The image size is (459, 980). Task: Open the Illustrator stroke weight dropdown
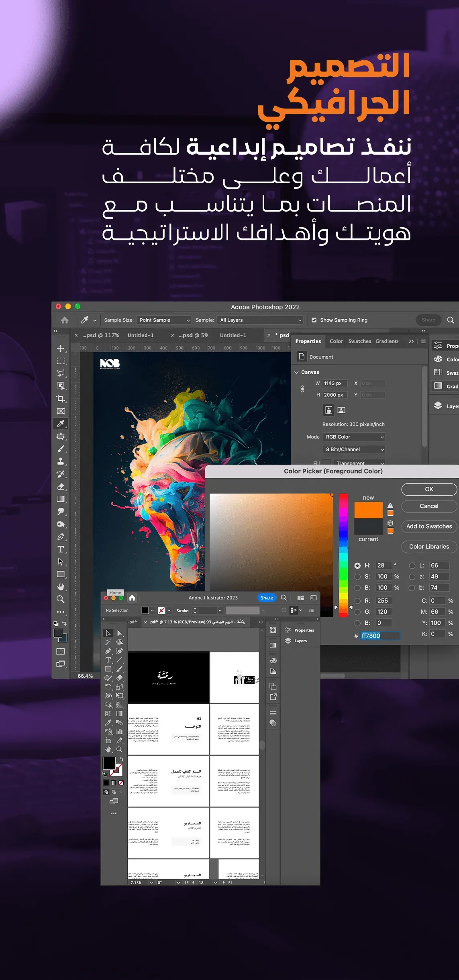(220, 610)
